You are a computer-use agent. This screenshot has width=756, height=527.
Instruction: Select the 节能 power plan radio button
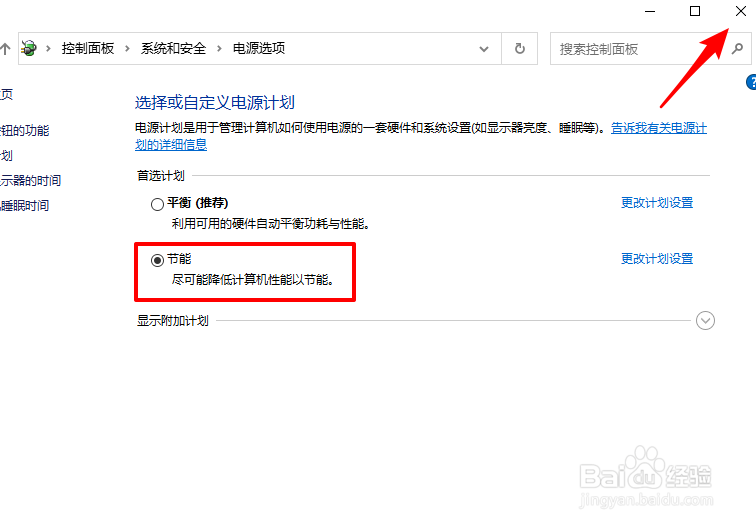point(157,260)
